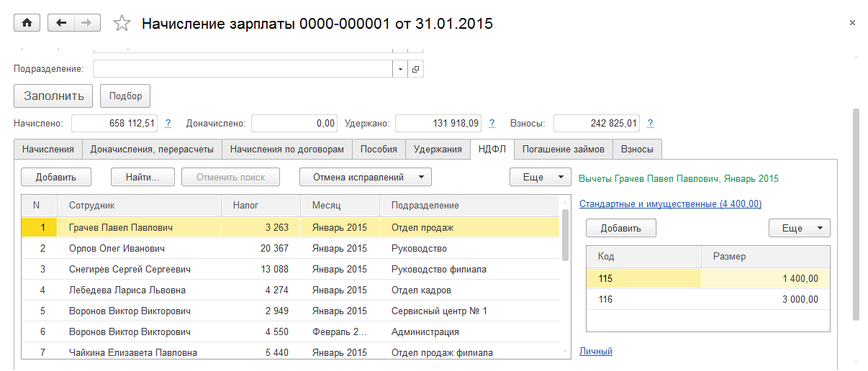Add a row to the employee tax table
The height and width of the screenshot is (371, 868).
pyautogui.click(x=55, y=177)
